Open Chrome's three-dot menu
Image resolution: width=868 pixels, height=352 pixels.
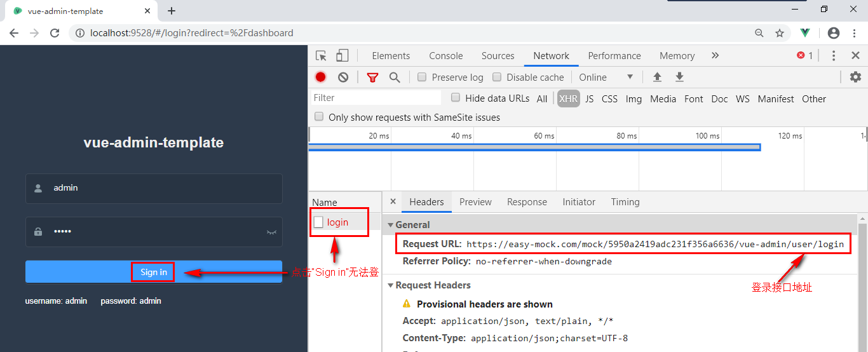click(x=855, y=33)
